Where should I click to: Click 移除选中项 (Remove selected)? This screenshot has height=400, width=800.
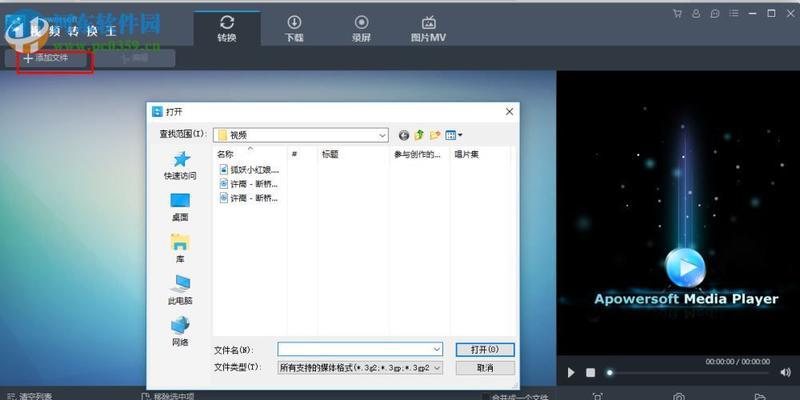pos(167,396)
